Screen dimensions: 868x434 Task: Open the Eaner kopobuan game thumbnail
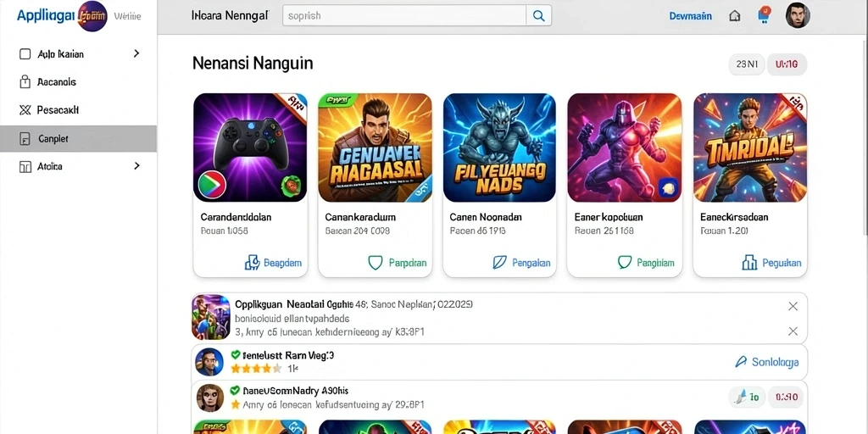pyautogui.click(x=625, y=147)
